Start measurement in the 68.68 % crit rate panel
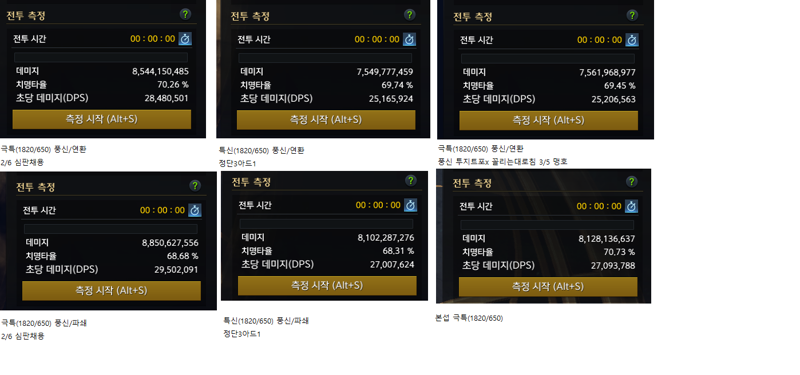This screenshot has height=375, width=800. [x=111, y=290]
